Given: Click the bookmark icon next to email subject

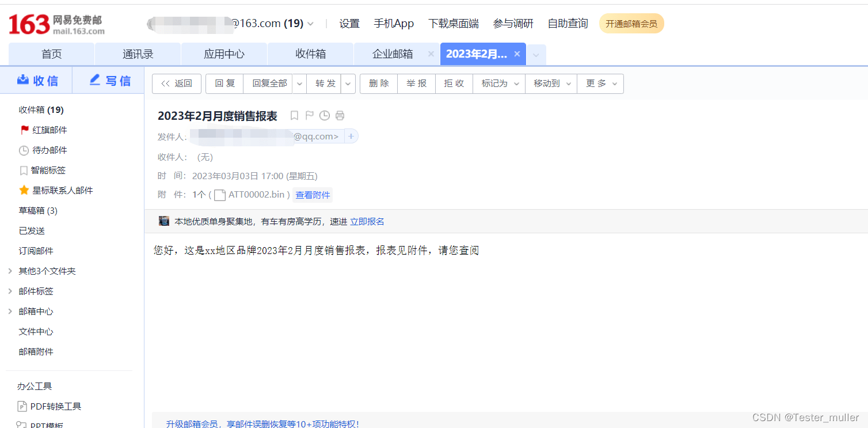Looking at the screenshot, I should [x=294, y=115].
